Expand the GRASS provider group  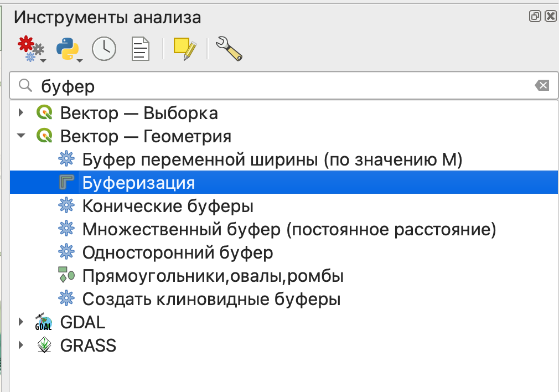22,345
